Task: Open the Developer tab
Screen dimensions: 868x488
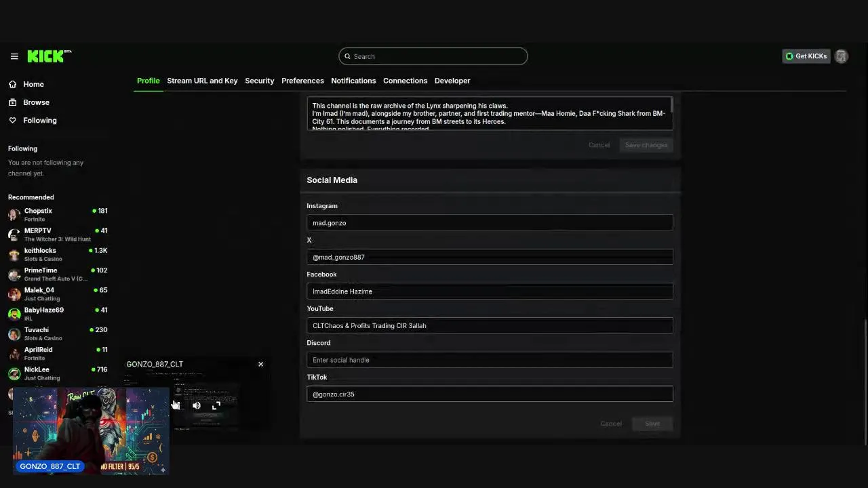Action: (x=452, y=81)
